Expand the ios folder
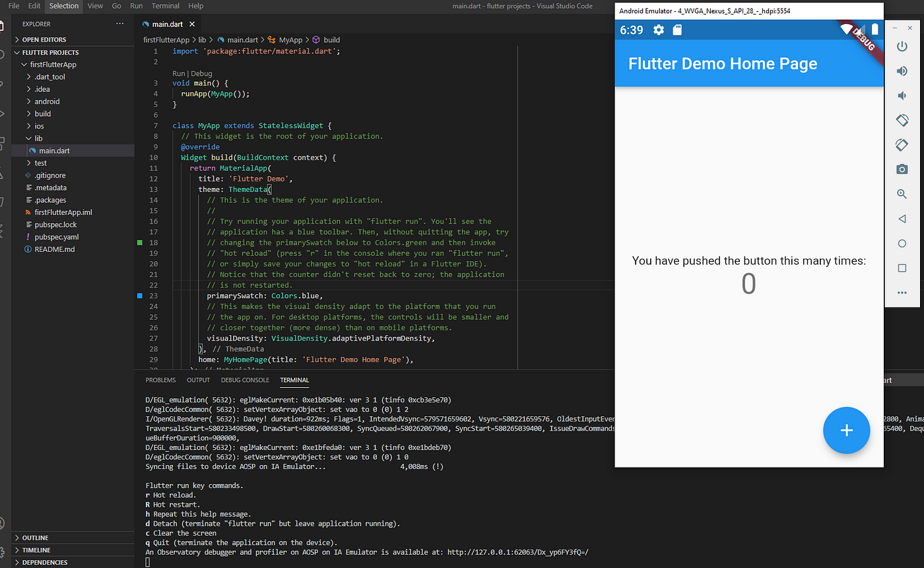The width and height of the screenshot is (924, 568). 73,126
